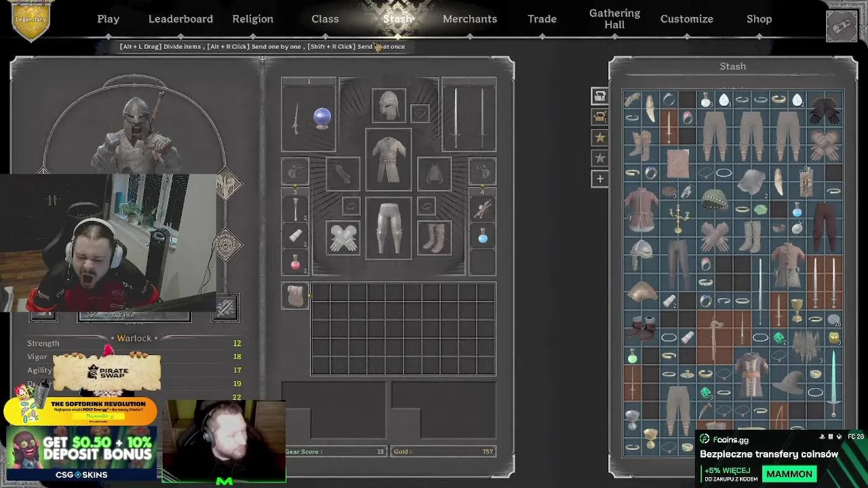Pick the teal glowing sword in stash
The image size is (868, 488).
[833, 384]
